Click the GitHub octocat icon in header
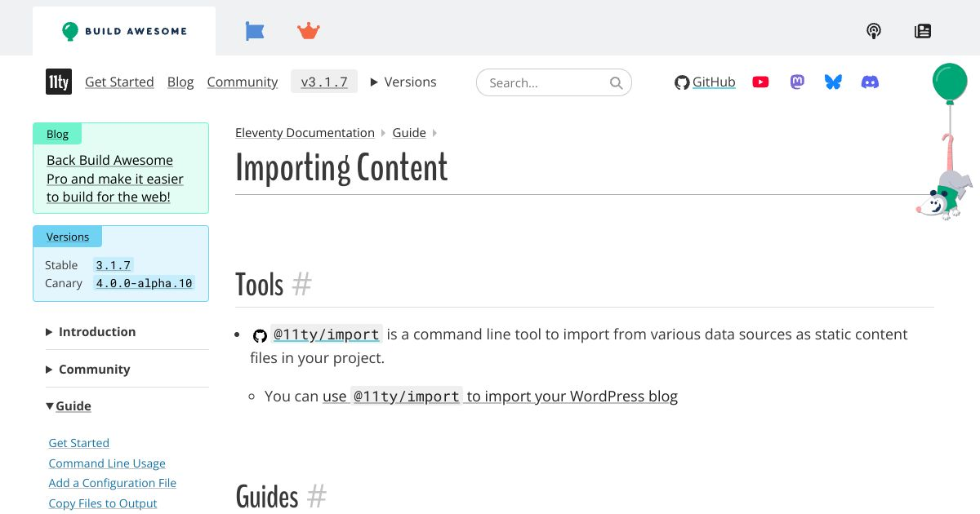Screen dimensions: 980x514 [682, 82]
